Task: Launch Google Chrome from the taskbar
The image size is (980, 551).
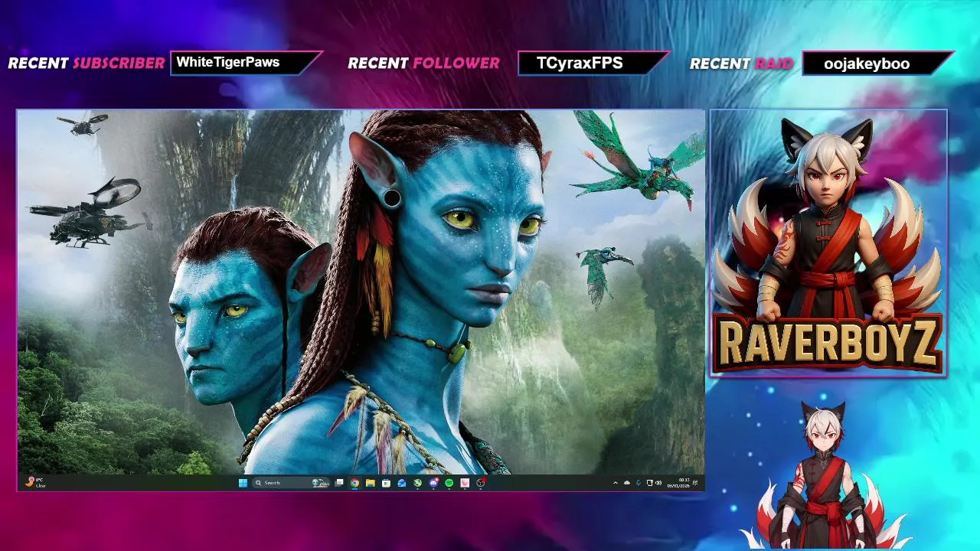Action: coord(354,483)
